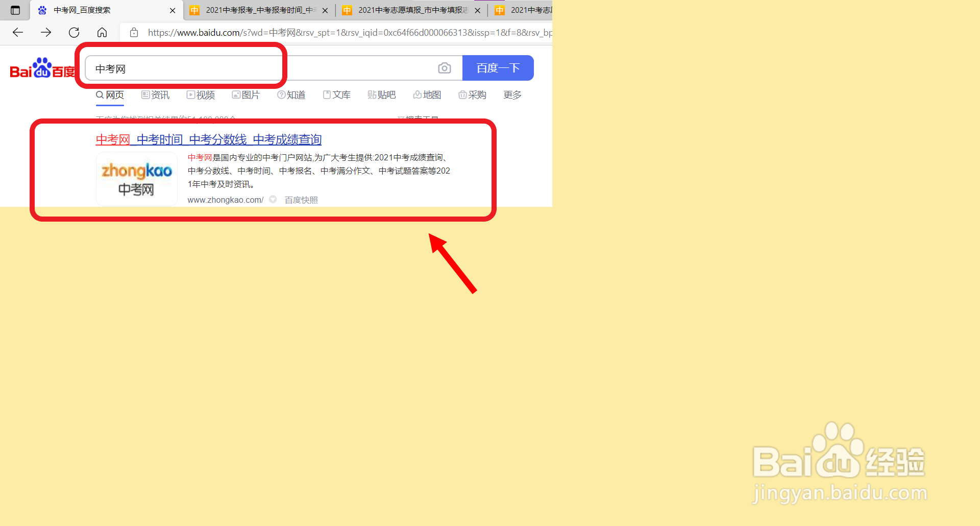Close the 2021中考志愿填报 tab
Viewport: 980px width, 526px height.
point(478,10)
